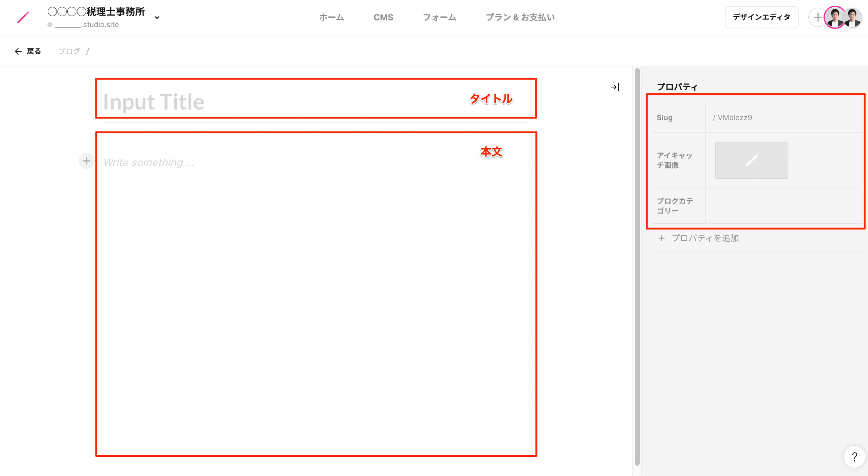Click the pink STUDIO logo icon

pyautogui.click(x=23, y=17)
